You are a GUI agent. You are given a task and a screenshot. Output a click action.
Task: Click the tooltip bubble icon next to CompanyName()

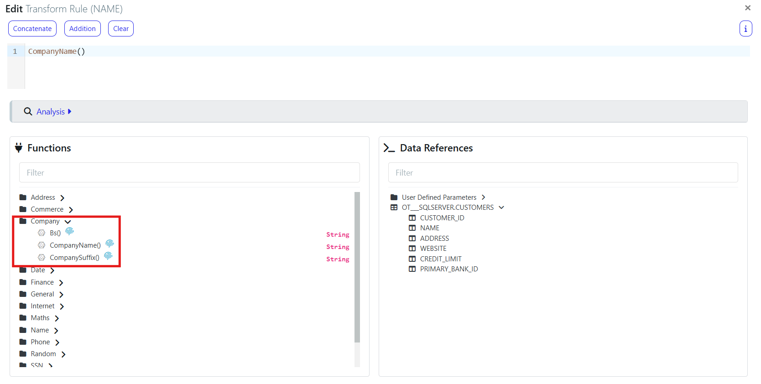110,243
